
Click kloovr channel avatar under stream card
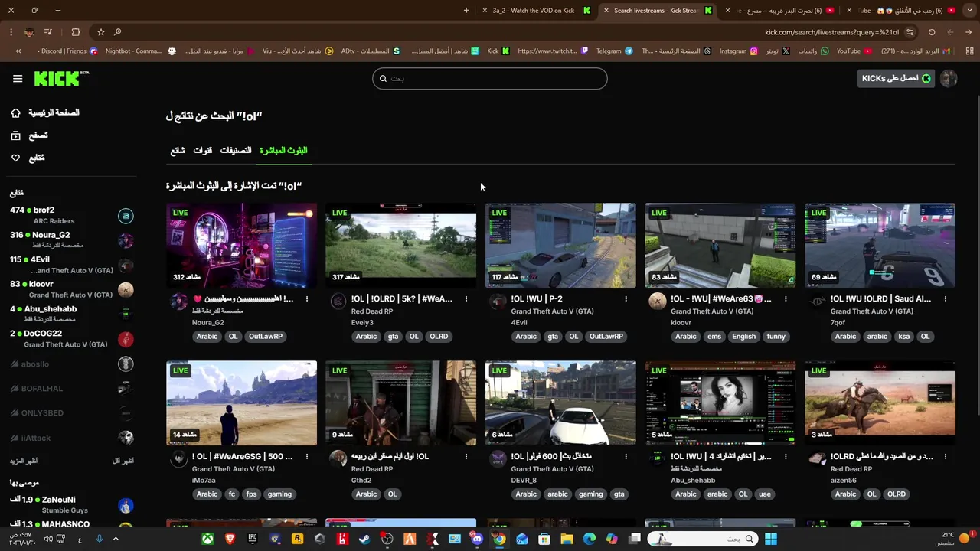pos(658,301)
